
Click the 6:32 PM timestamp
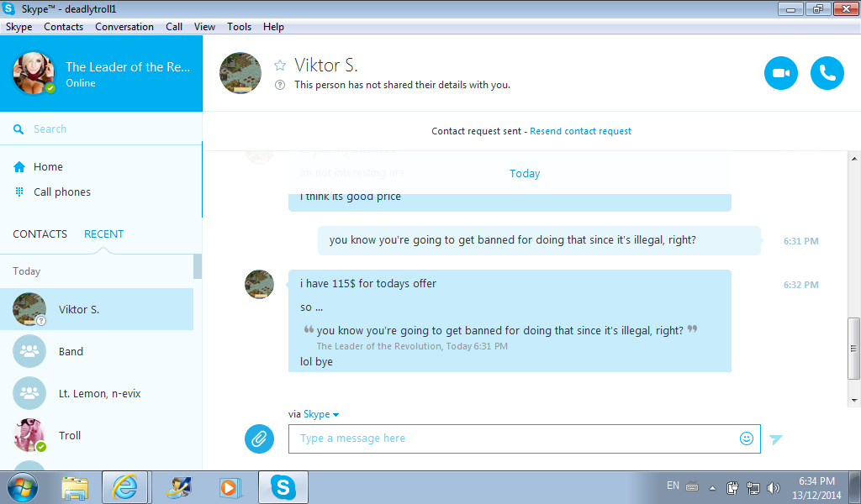click(x=800, y=285)
